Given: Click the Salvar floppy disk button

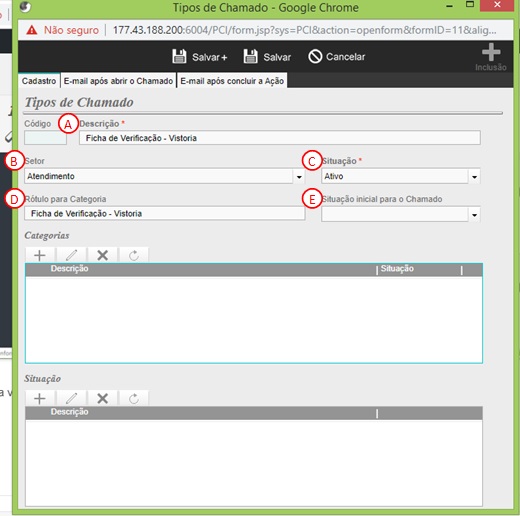Looking at the screenshot, I should (267, 57).
